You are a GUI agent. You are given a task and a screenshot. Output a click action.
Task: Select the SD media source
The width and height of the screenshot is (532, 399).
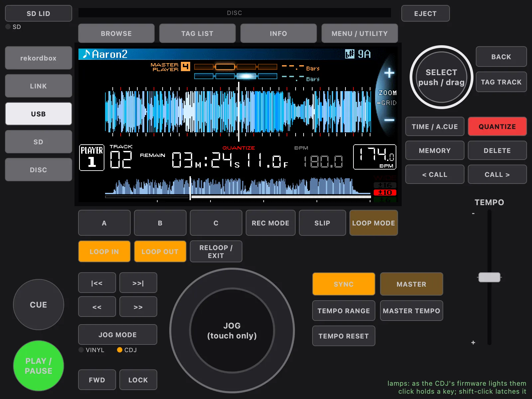coord(39,142)
